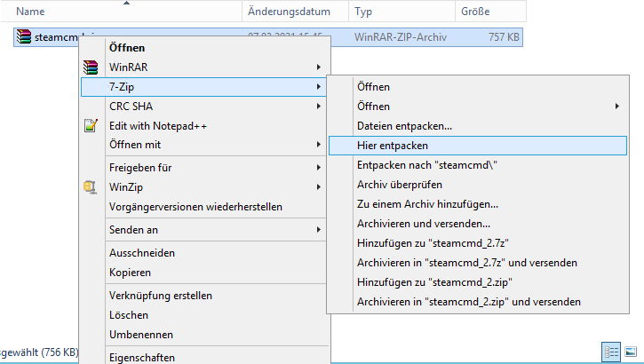Click the Typ column header
The image size is (644, 364).
coord(364,12)
